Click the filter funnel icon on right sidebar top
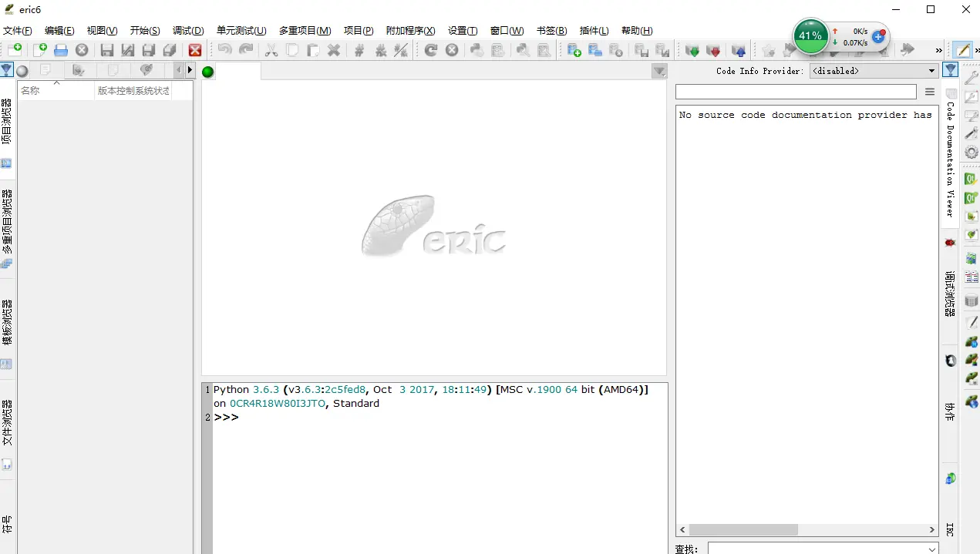The image size is (980, 554). (x=951, y=70)
